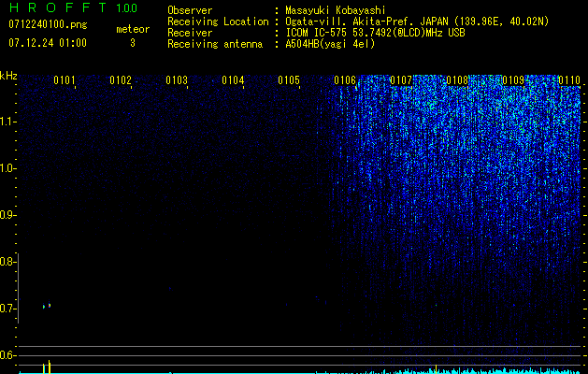Select observer name Masayuki Kobayashi
This screenshot has height=374, width=588.
pos(335,11)
